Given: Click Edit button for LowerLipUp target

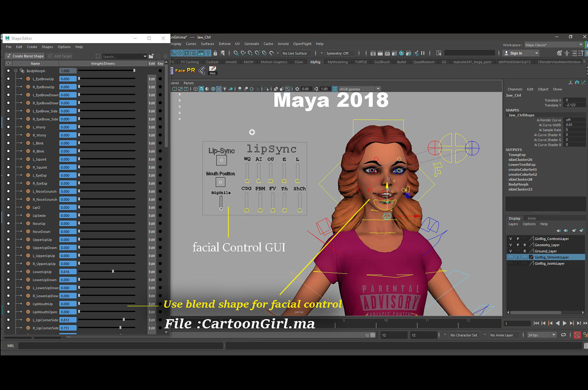Looking at the screenshot, I should click(x=152, y=272).
